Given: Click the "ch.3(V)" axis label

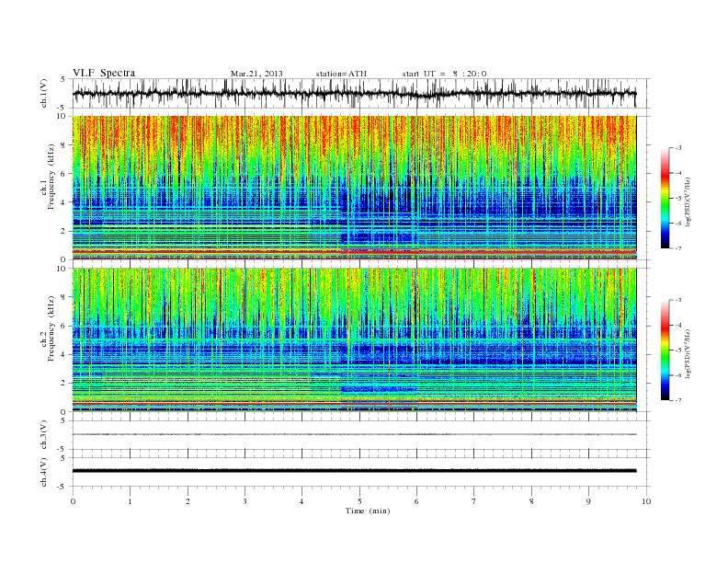Looking at the screenshot, I should 44,435.
